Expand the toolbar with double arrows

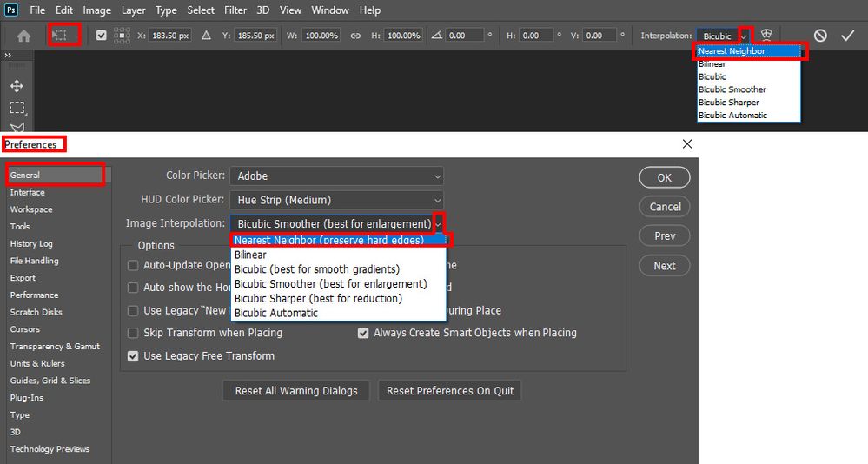(8, 56)
